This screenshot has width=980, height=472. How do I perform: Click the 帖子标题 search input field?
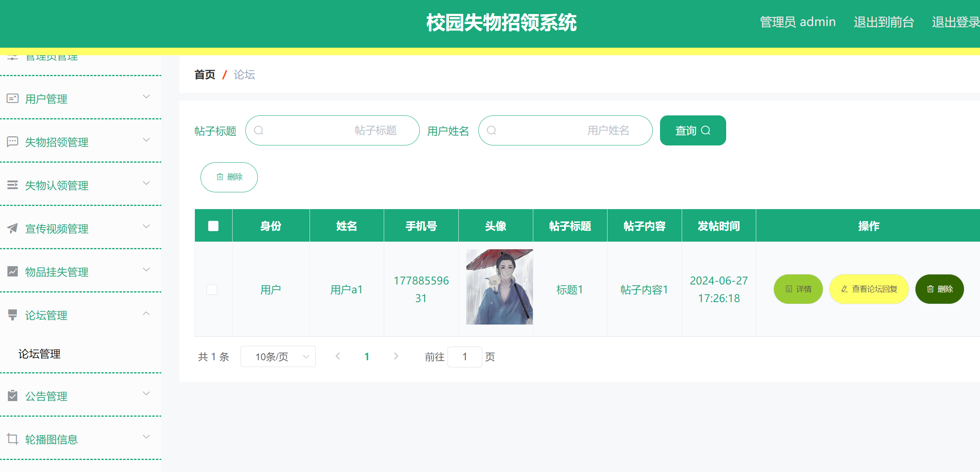pos(333,131)
